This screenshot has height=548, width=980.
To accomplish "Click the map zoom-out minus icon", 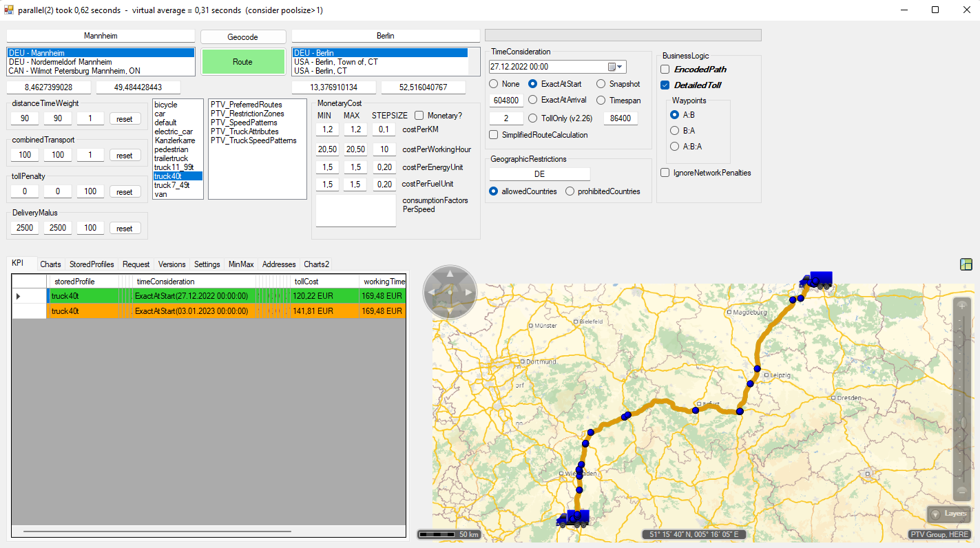I will pos(962,492).
